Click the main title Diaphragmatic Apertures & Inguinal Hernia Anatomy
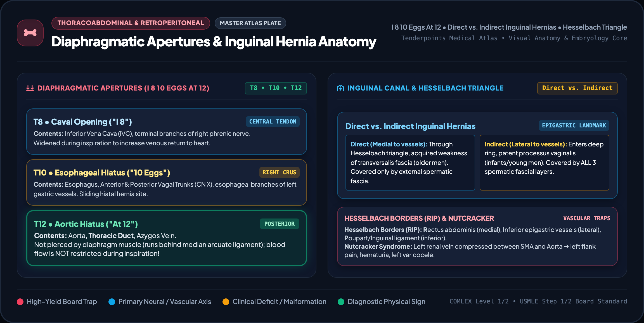The width and height of the screenshot is (644, 323). click(x=214, y=42)
